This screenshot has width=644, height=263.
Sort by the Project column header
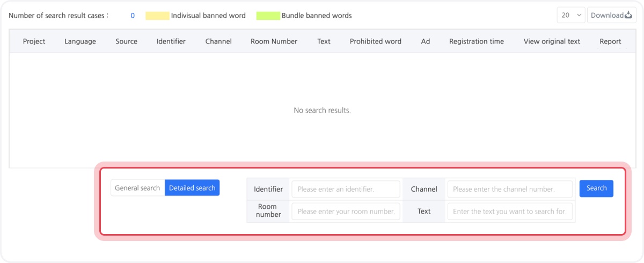(x=34, y=41)
